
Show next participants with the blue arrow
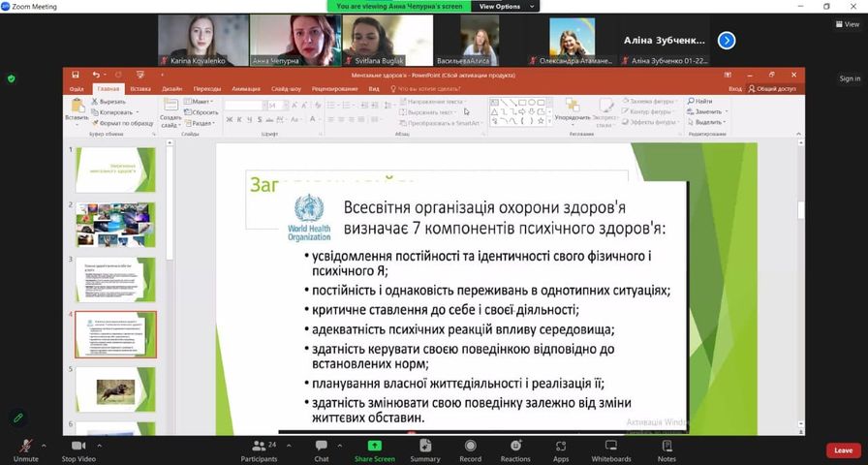click(726, 41)
